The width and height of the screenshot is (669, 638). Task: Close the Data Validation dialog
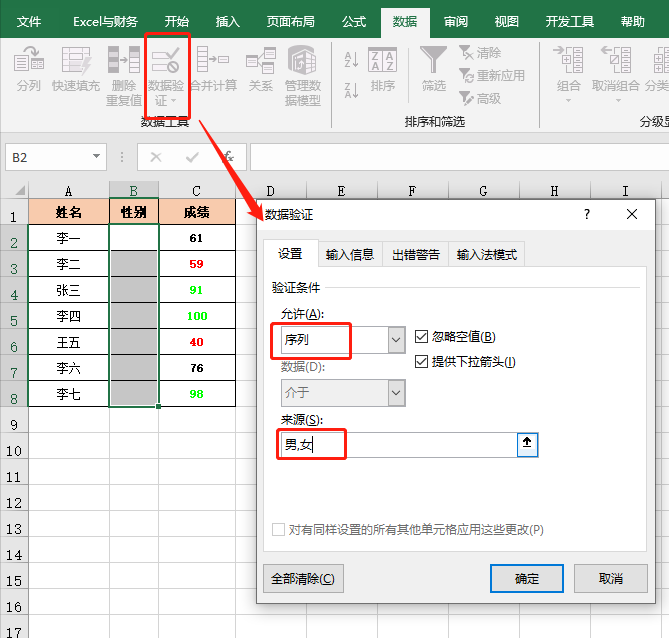pyautogui.click(x=632, y=214)
